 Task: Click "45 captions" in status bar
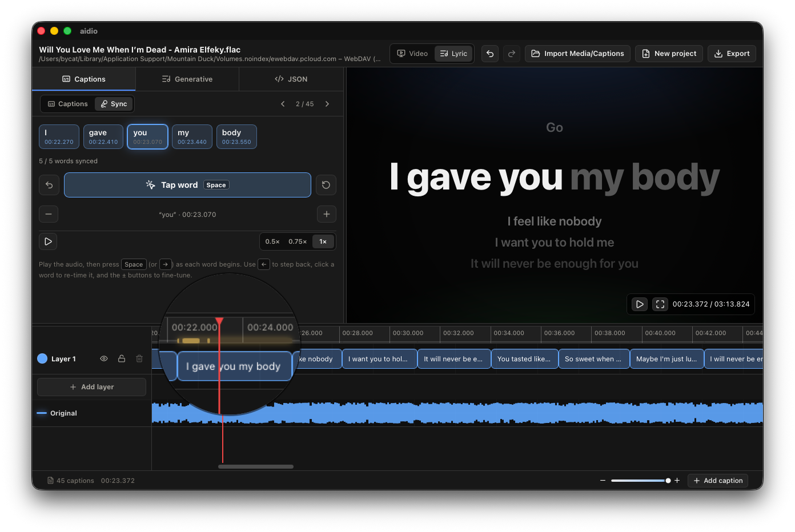(75, 481)
